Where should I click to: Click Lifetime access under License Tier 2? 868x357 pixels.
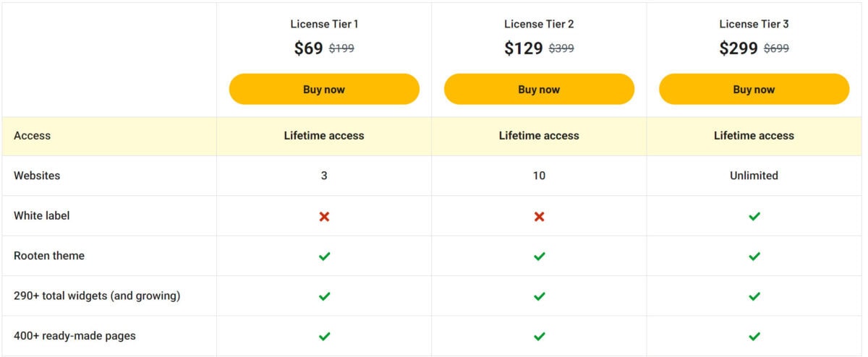[539, 135]
